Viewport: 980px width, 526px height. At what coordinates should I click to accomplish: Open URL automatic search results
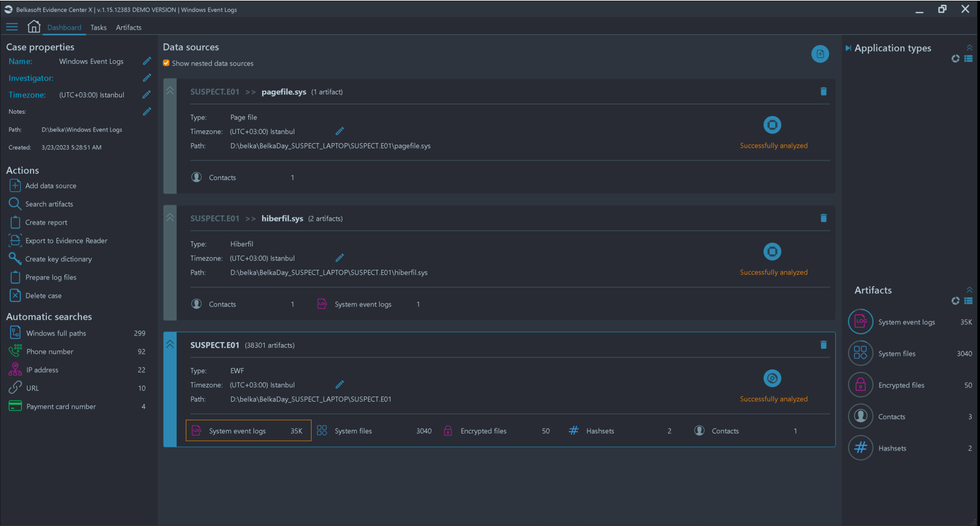(77, 388)
